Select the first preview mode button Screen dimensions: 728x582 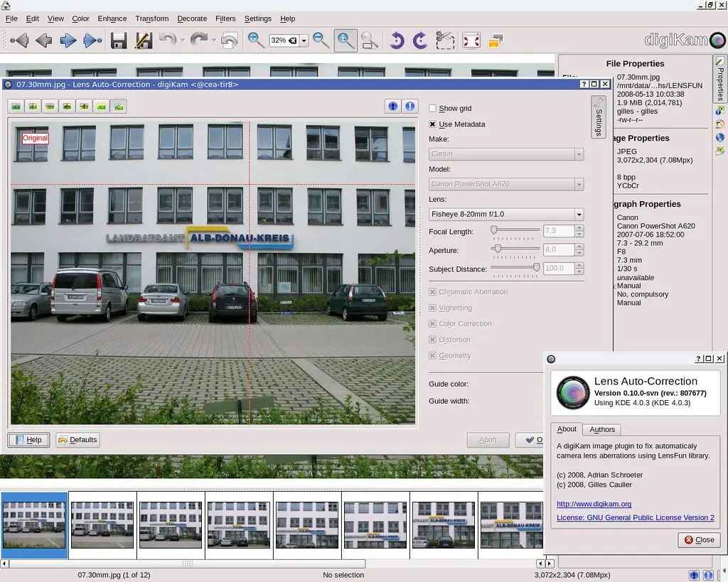[x=16, y=107]
